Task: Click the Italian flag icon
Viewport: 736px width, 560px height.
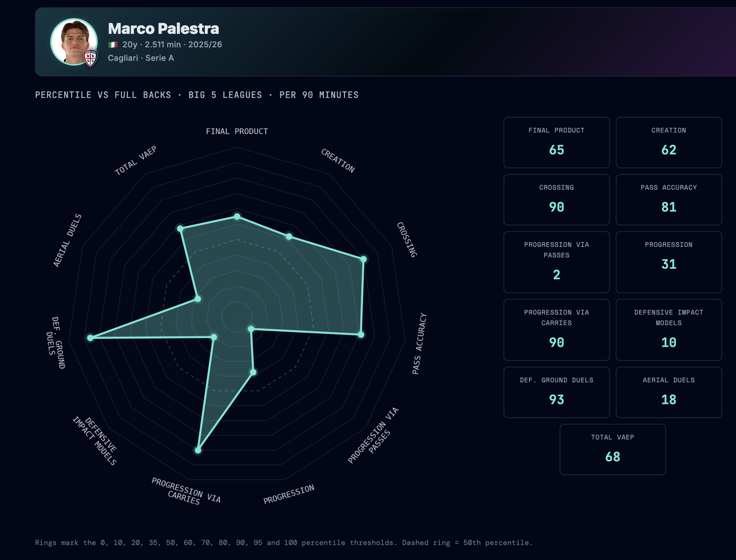Action: 113,45
